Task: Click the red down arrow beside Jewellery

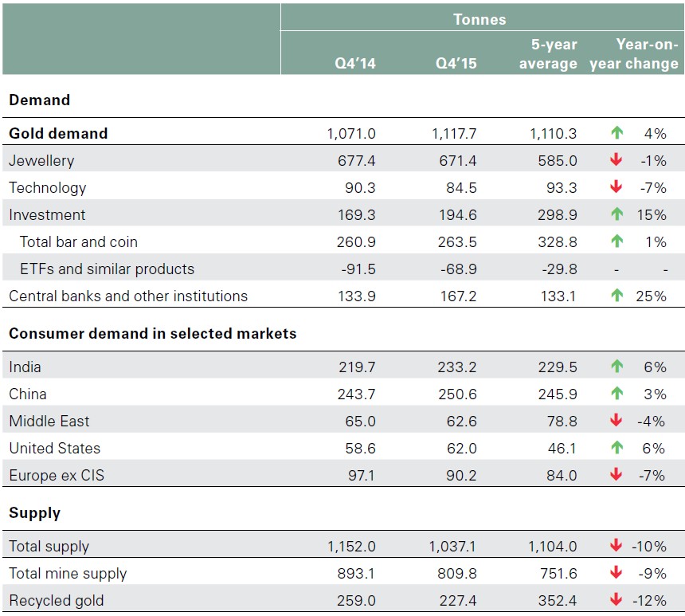Action: (x=616, y=160)
